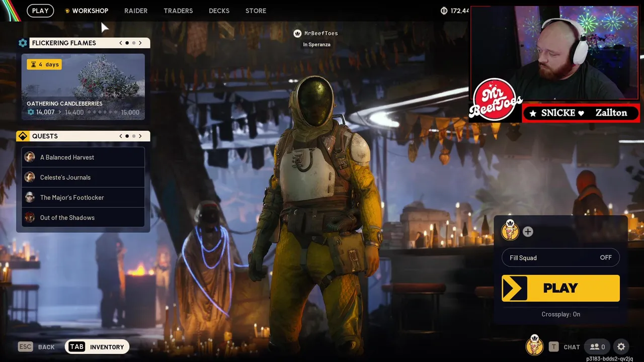Click the yellow PLAY button
This screenshot has width=644, height=362.
(x=560, y=288)
